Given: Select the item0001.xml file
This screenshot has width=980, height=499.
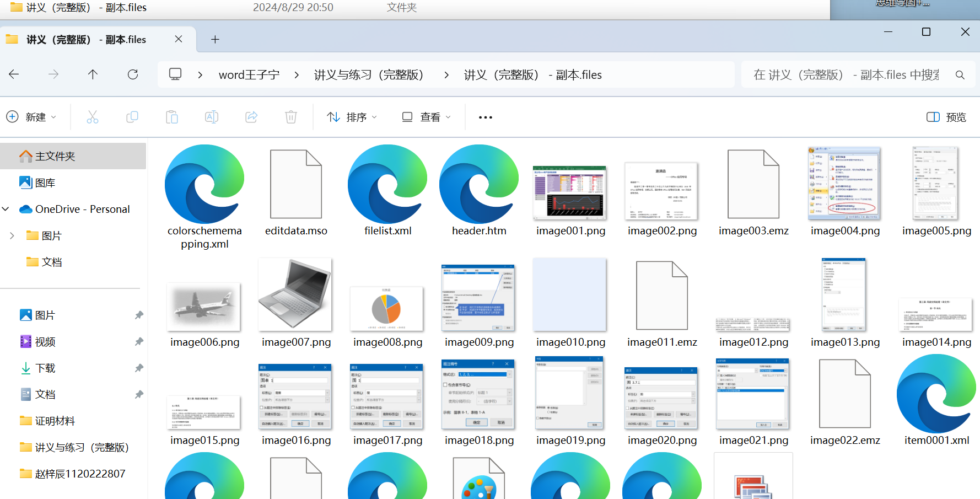Looking at the screenshot, I should pos(936,394).
